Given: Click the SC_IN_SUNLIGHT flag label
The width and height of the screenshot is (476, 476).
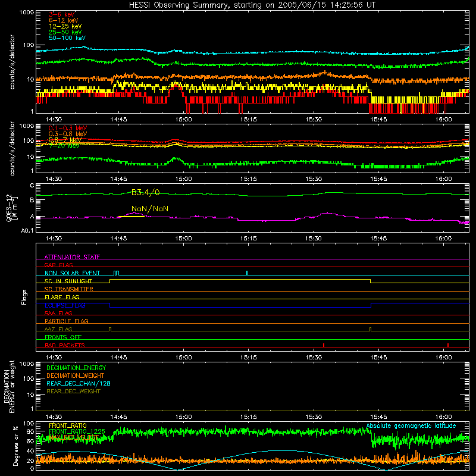Looking at the screenshot, I should click(68, 281).
